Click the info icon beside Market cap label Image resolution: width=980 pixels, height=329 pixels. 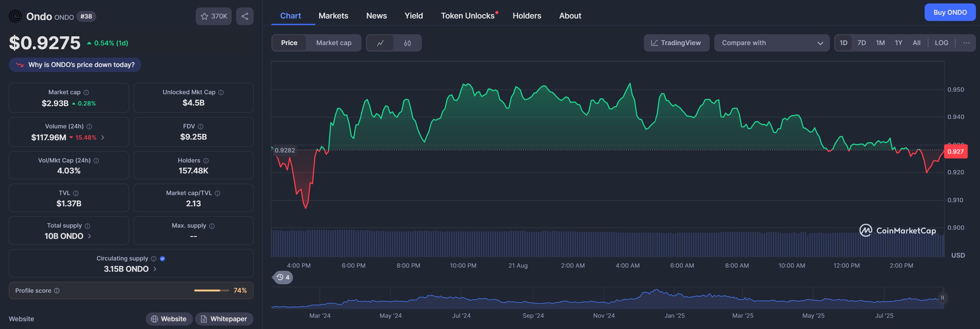(86, 93)
